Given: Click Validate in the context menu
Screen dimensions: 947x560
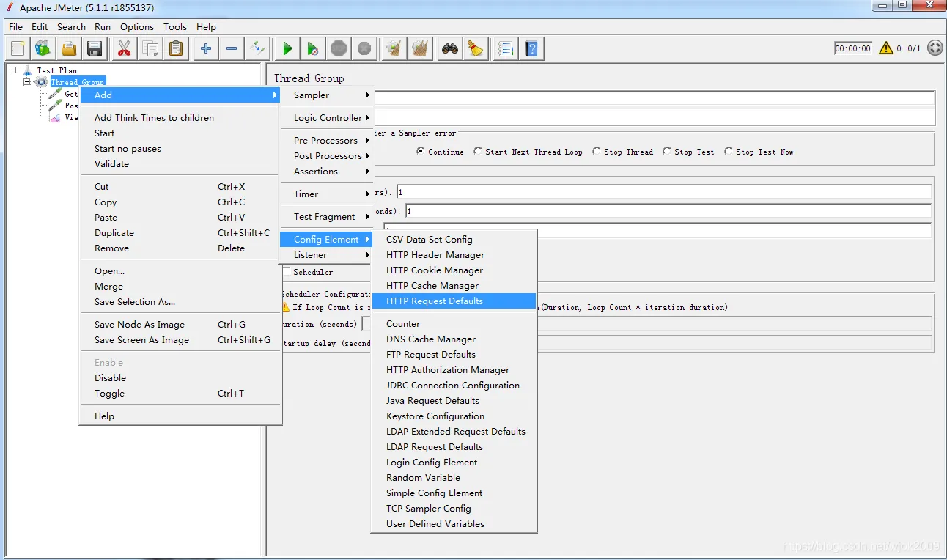Looking at the screenshot, I should (x=180, y=164).
